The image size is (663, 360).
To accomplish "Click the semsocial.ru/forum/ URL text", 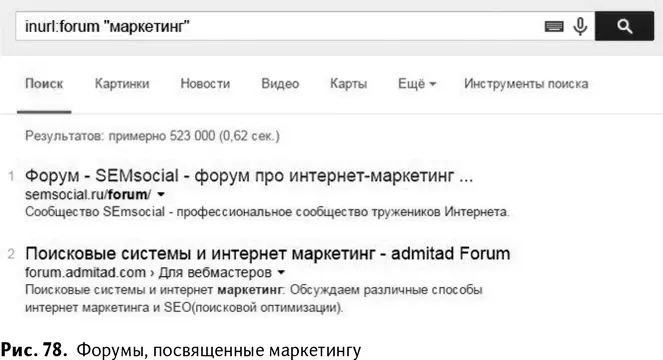I will pos(88,195).
